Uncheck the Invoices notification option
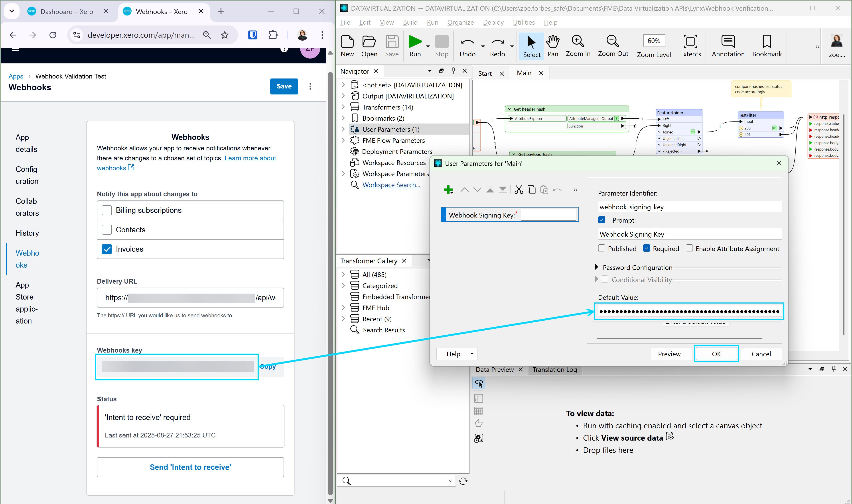Screen dimensions: 852x504 107,249
